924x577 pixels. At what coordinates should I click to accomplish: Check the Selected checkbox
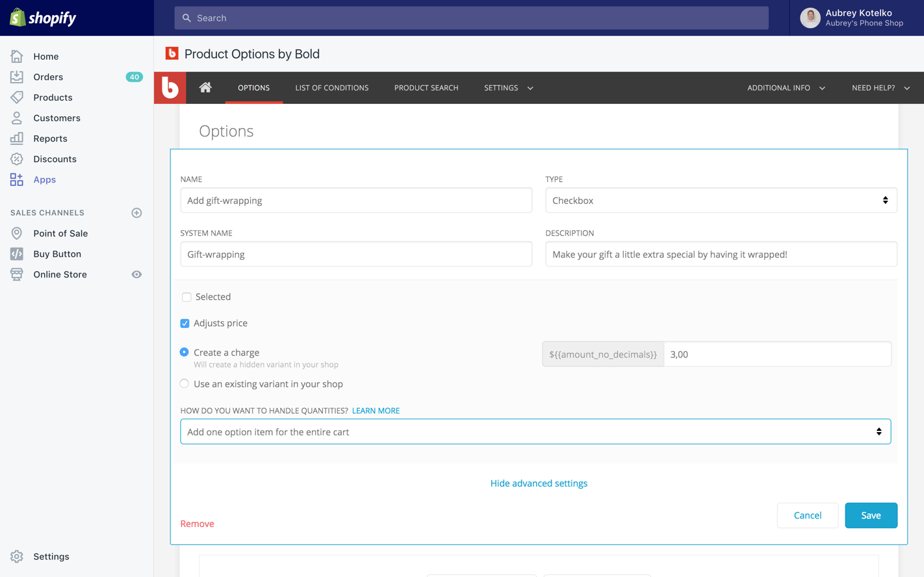click(186, 297)
